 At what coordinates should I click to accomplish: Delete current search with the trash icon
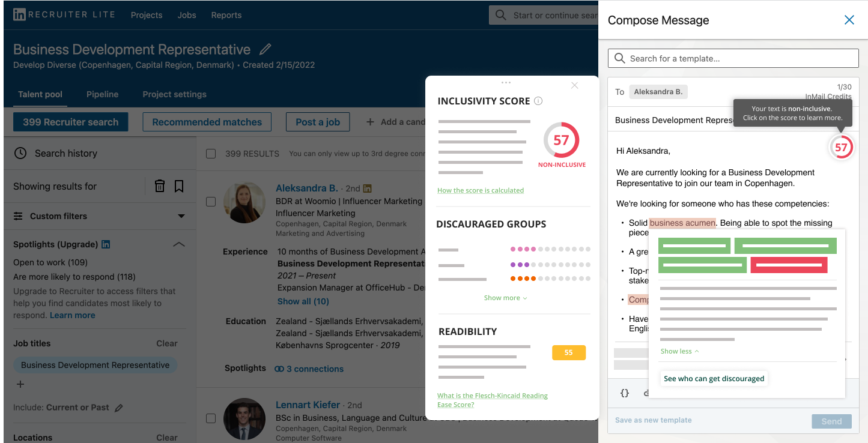(x=160, y=186)
